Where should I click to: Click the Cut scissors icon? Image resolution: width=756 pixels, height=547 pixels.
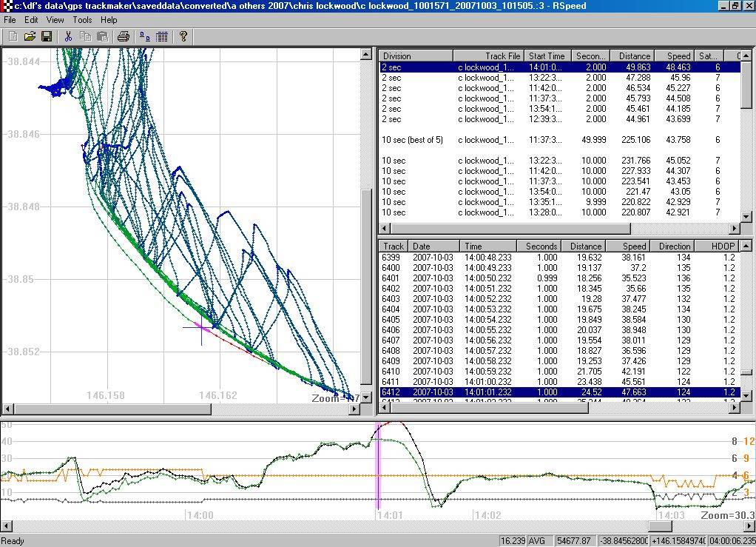(68, 36)
